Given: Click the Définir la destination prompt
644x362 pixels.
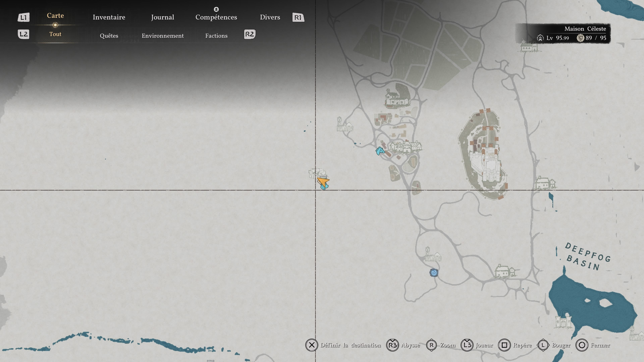Looking at the screenshot, I should pyautogui.click(x=343, y=345).
